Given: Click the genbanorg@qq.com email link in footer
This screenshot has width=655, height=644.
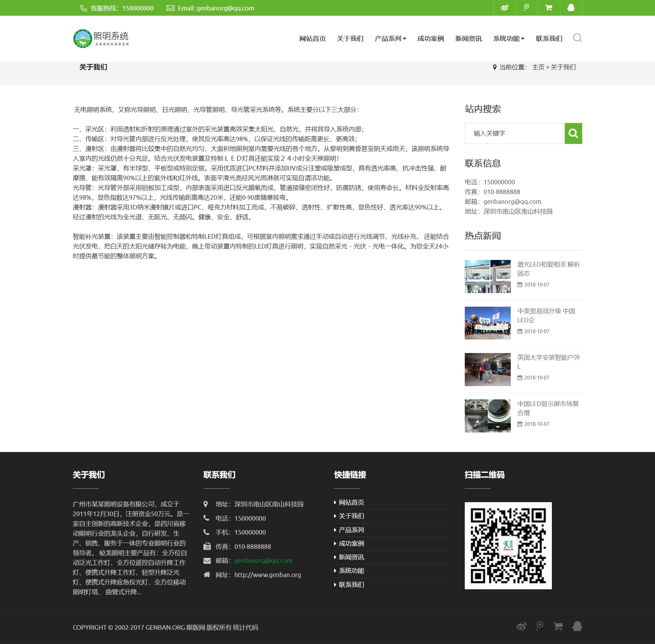Looking at the screenshot, I should pyautogui.click(x=263, y=561).
